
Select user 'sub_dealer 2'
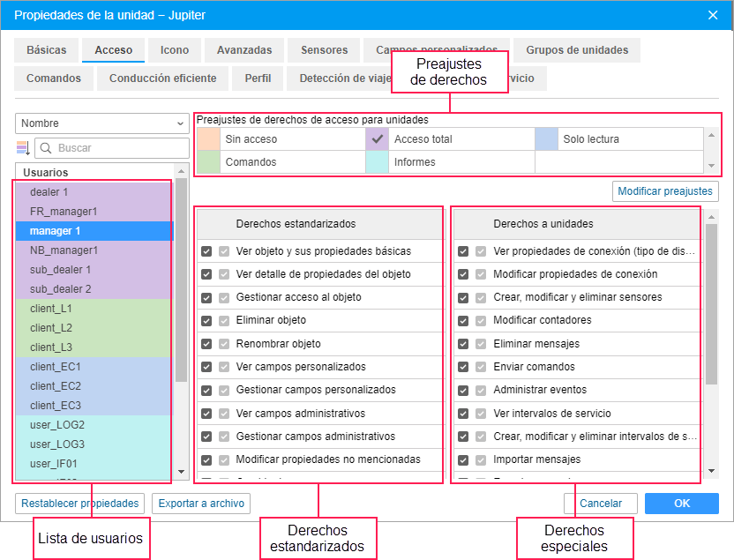point(94,289)
